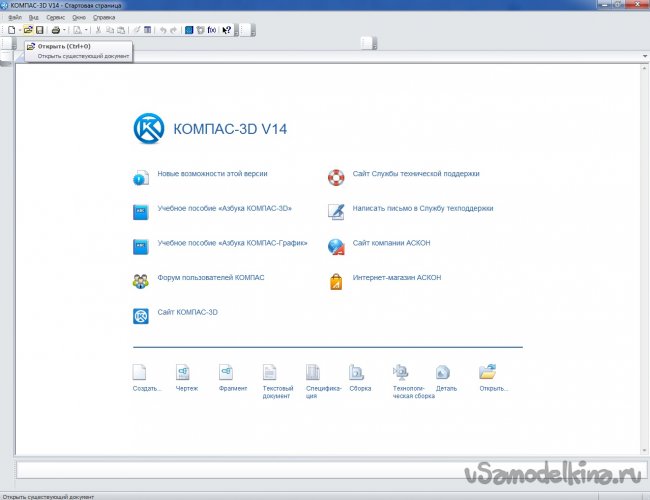The width and height of the screenshot is (650, 500).
Task: Click the Save diskette toolbar icon
Action: (x=40, y=31)
